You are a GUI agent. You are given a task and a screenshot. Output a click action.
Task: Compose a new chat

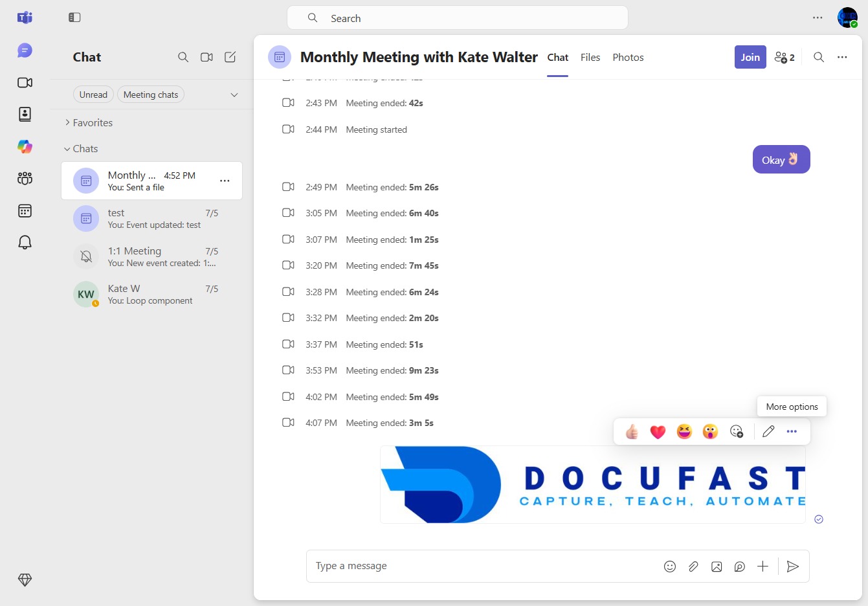230,57
